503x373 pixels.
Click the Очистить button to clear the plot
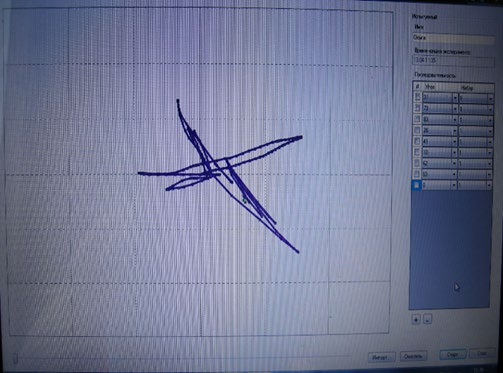point(413,356)
